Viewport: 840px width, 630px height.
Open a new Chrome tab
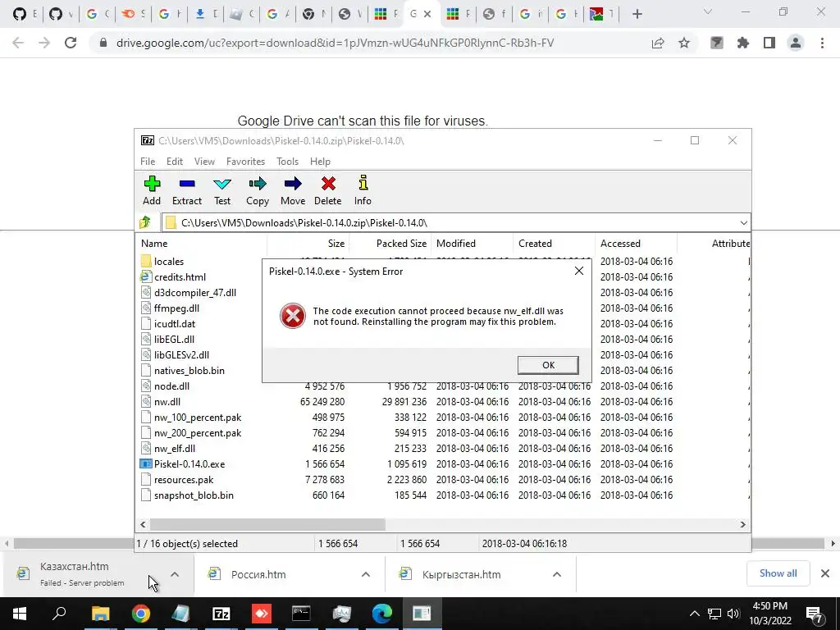(x=637, y=14)
